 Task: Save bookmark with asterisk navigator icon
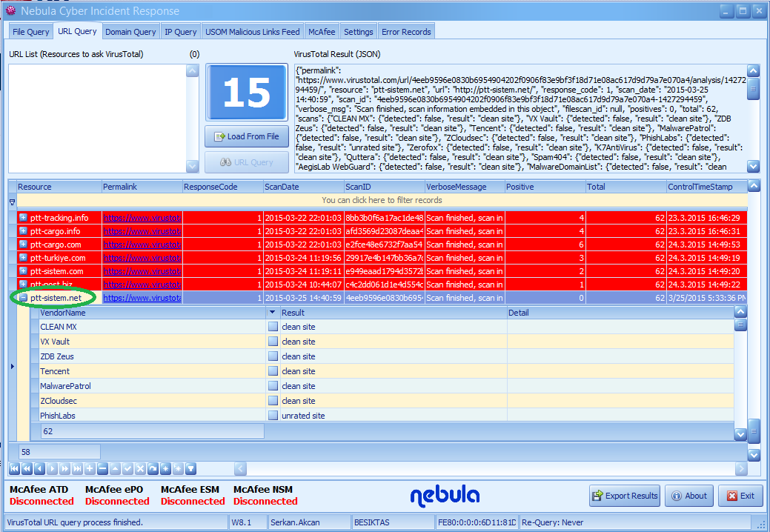coord(165,469)
